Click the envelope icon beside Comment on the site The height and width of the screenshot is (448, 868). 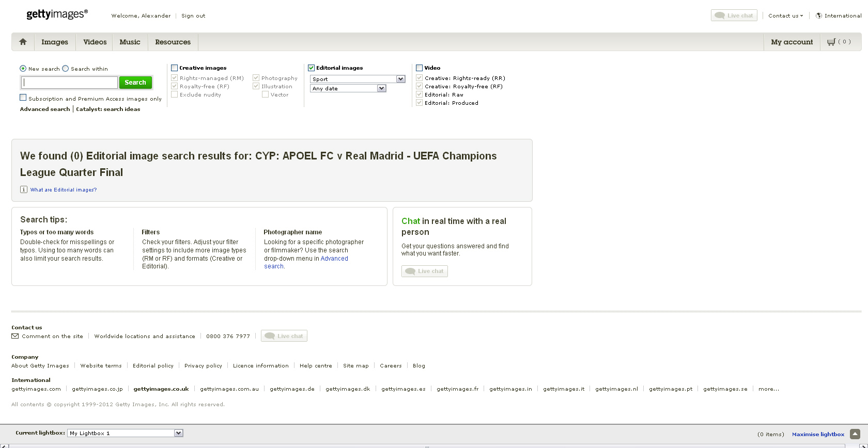(15, 336)
